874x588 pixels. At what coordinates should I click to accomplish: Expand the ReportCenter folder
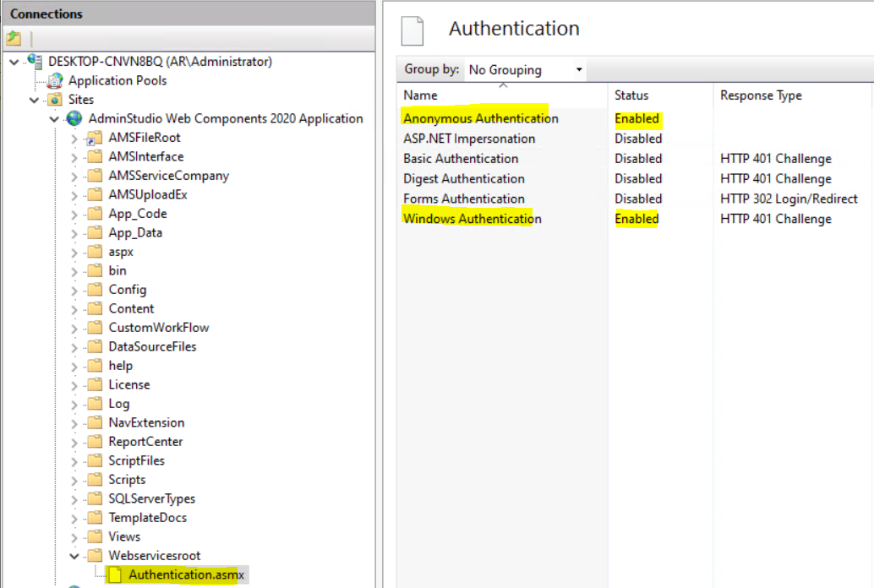(x=74, y=443)
